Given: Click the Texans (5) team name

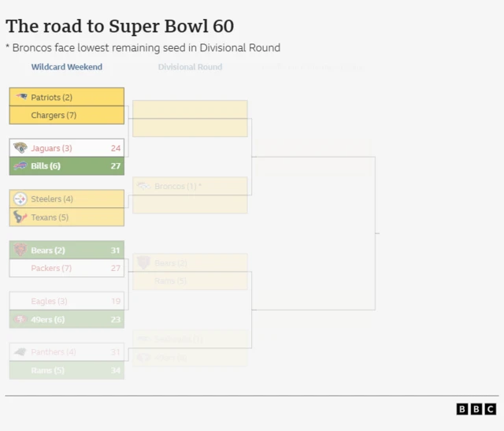Looking at the screenshot, I should pos(50,217).
